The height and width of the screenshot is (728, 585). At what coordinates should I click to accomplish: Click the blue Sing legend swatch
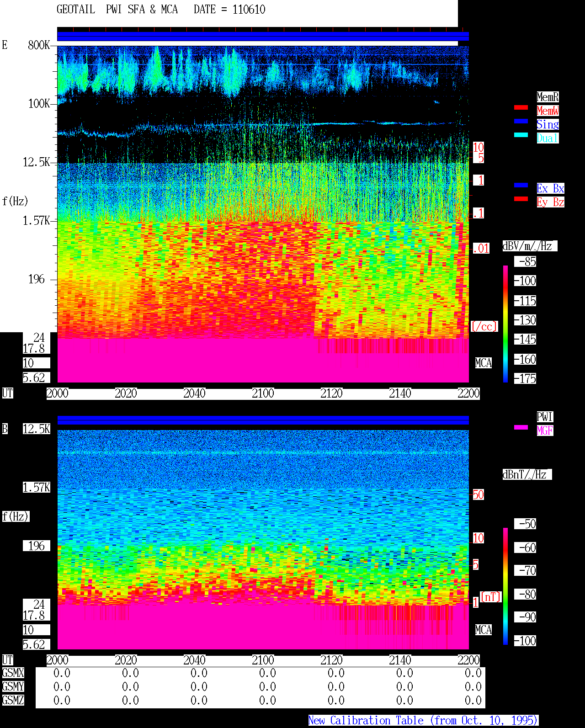click(x=521, y=121)
